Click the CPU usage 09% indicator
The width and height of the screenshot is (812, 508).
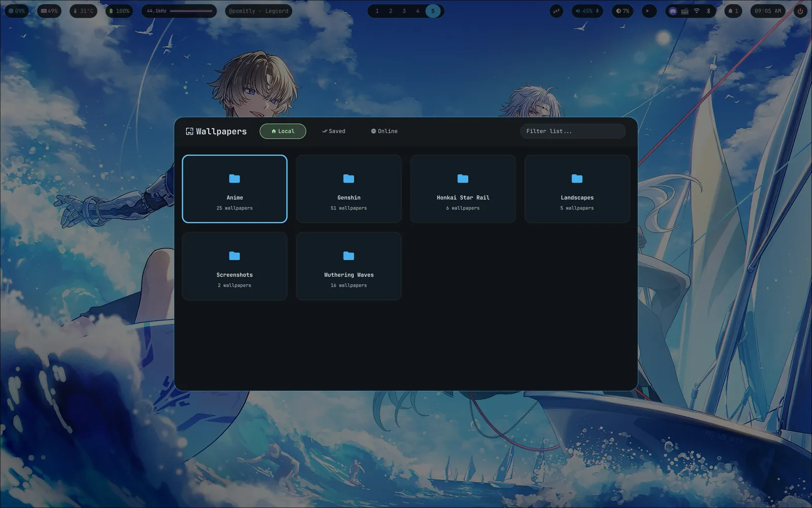[17, 11]
